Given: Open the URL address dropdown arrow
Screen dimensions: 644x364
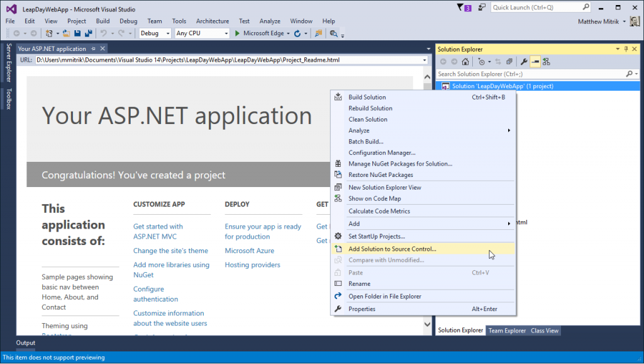Looking at the screenshot, I should 425,60.
